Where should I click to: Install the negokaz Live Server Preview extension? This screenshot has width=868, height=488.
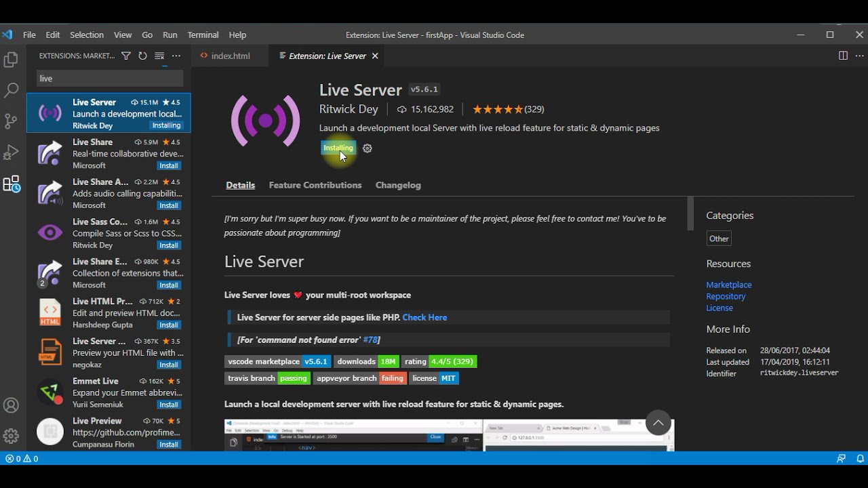169,365
